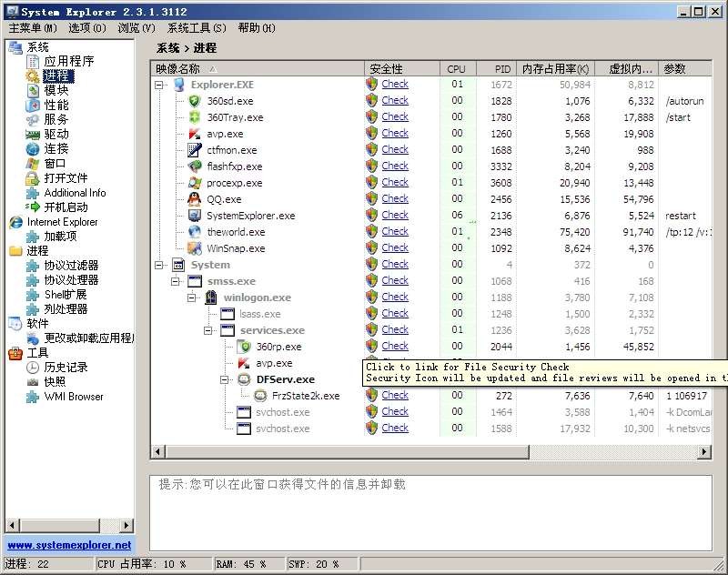Select the 连接 (Connections) icon

[55, 148]
